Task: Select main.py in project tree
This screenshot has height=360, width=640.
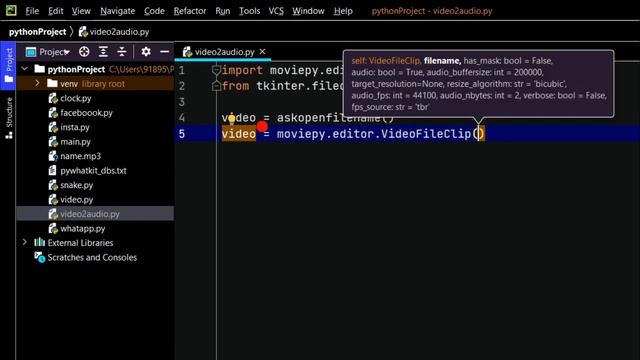Action: click(x=75, y=142)
